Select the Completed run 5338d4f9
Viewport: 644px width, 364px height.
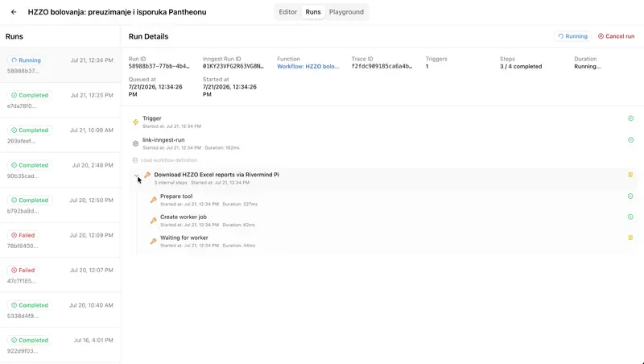coord(60,310)
